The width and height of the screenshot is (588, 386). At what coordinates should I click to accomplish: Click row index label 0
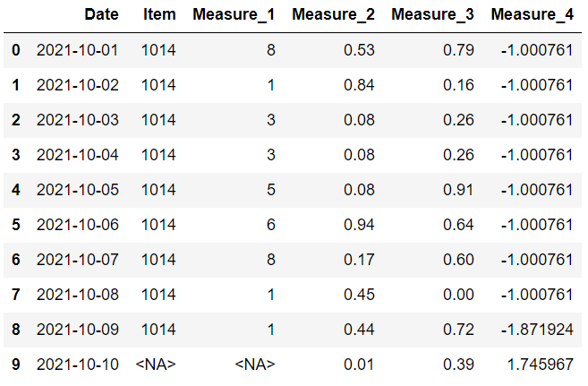click(15, 50)
